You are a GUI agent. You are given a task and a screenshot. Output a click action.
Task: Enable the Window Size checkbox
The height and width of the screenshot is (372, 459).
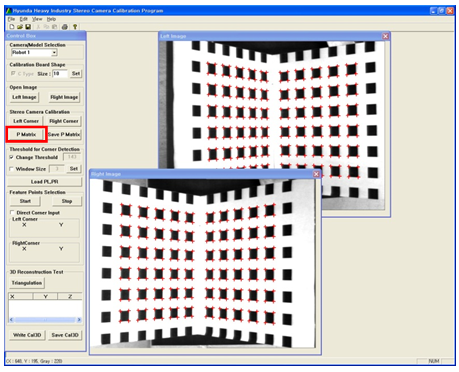12,169
